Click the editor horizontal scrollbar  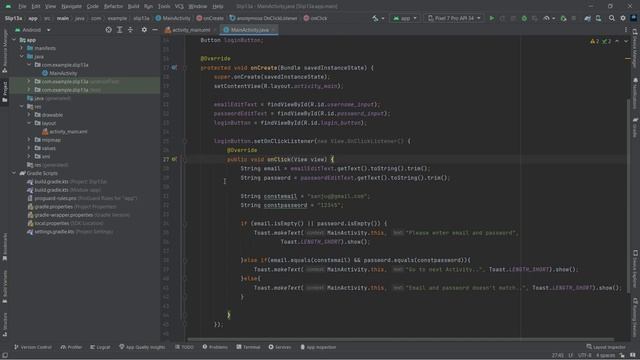click(x=400, y=339)
